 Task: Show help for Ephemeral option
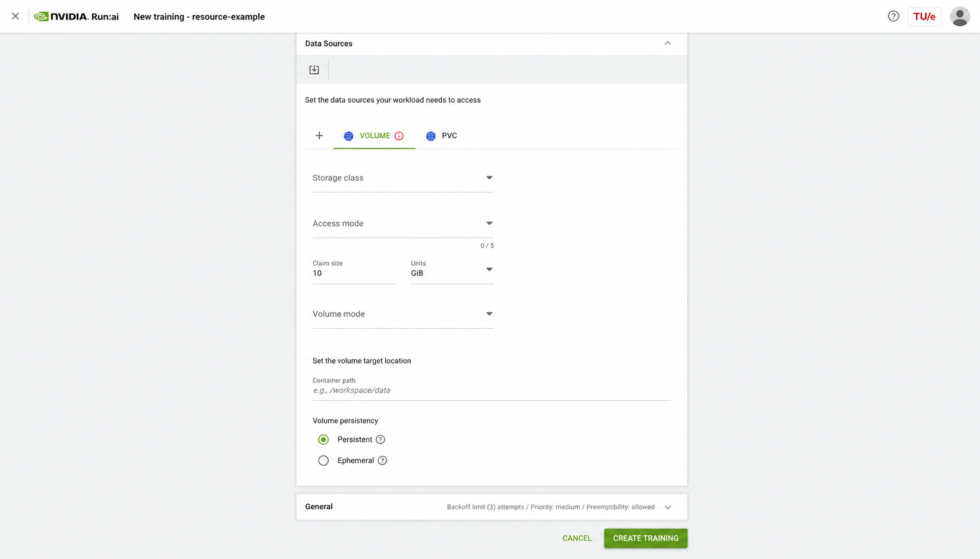(382, 460)
